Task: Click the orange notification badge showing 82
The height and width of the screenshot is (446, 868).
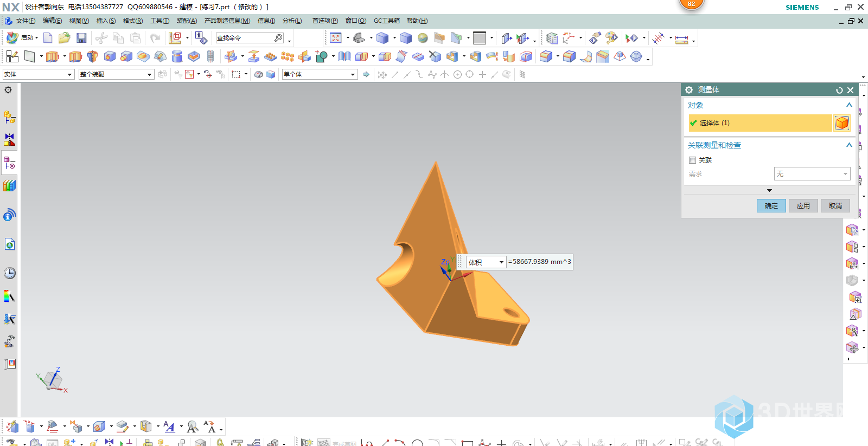Action: pyautogui.click(x=691, y=4)
